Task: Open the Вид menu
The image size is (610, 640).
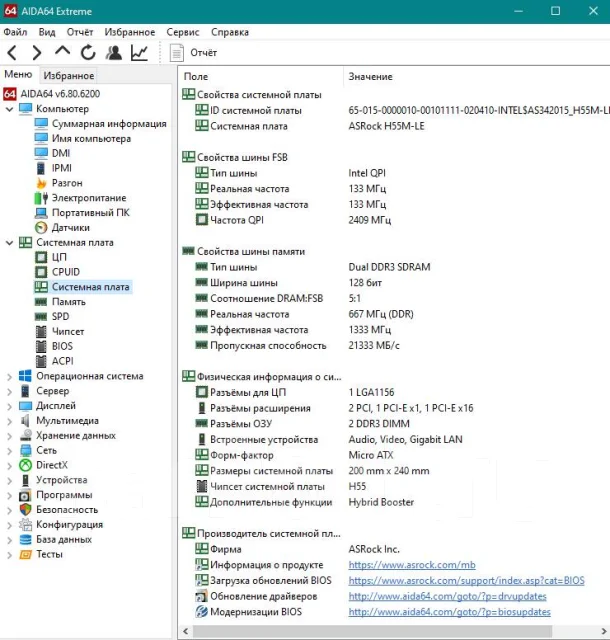Action: [x=47, y=32]
